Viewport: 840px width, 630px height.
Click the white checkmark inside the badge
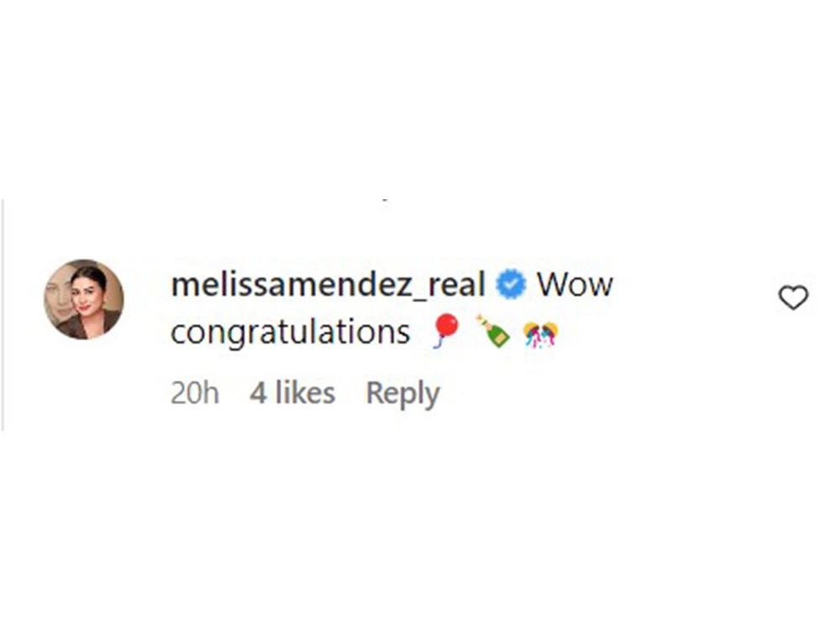click(511, 284)
